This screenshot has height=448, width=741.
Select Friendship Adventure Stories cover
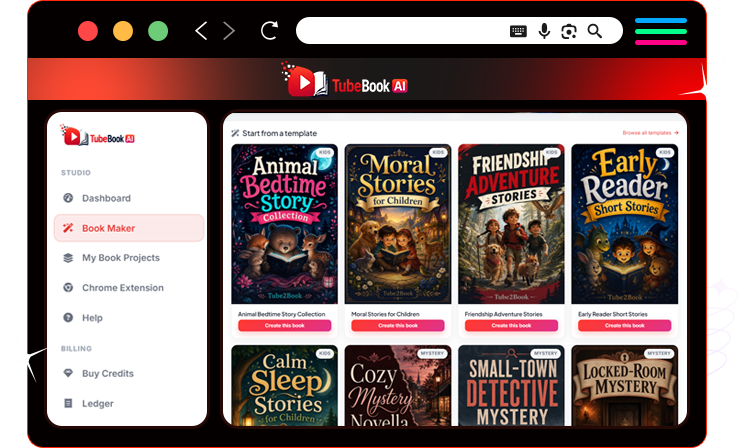pos(511,224)
